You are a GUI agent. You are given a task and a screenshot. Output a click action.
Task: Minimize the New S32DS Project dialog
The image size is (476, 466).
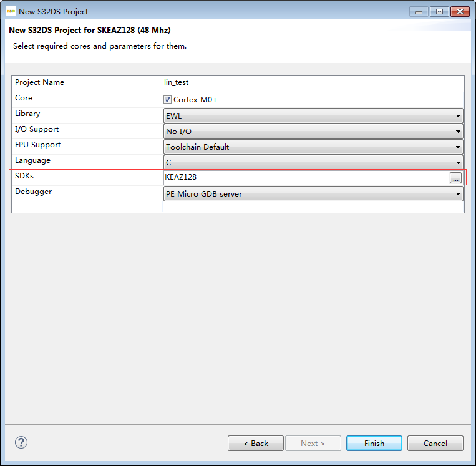point(419,12)
